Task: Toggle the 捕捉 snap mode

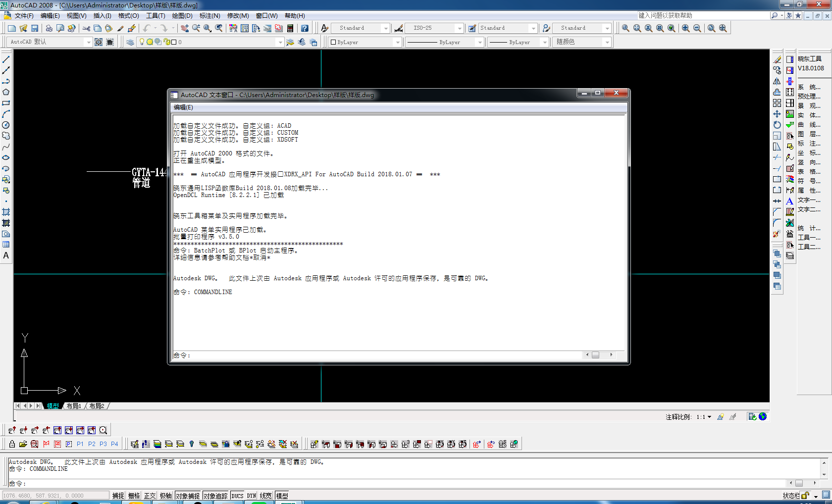Action: (118, 496)
